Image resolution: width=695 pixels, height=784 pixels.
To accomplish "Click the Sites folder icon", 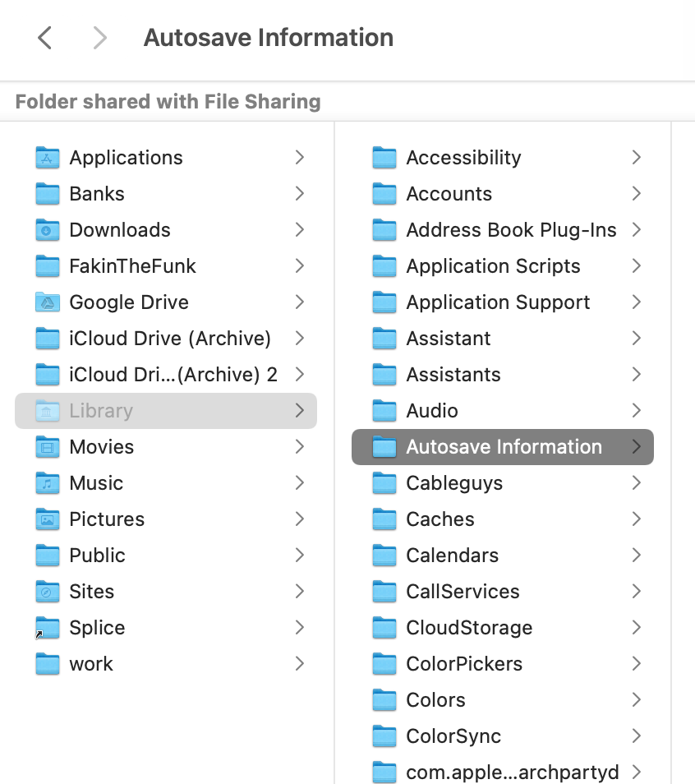I will (x=48, y=592).
